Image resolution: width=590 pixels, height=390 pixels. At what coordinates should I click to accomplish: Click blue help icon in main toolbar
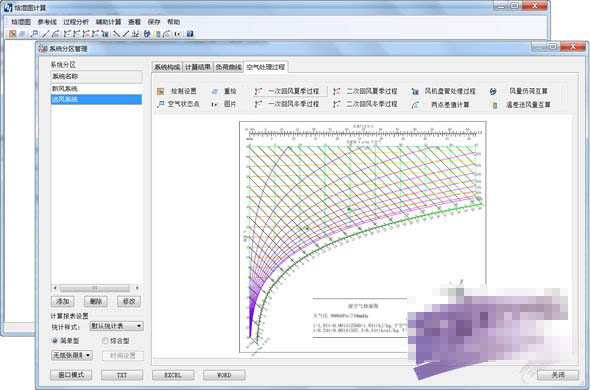(190, 34)
